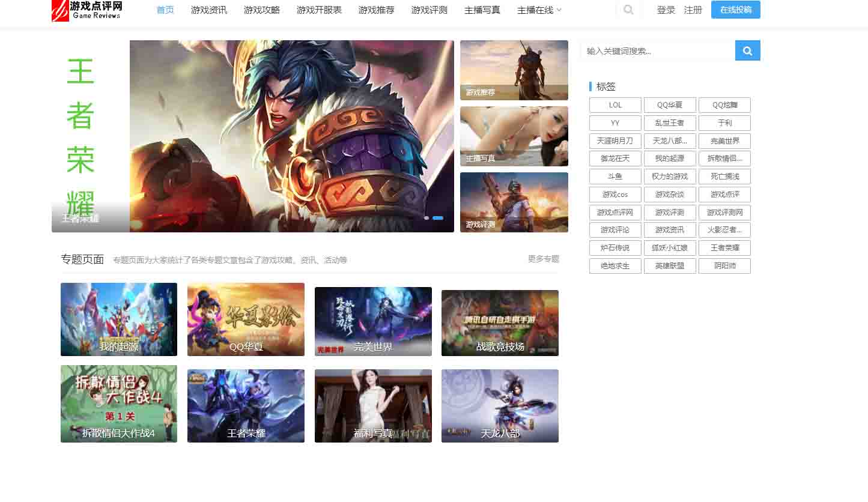Open the 主播写真 nav item in header
This screenshot has width=868, height=502.
point(482,10)
